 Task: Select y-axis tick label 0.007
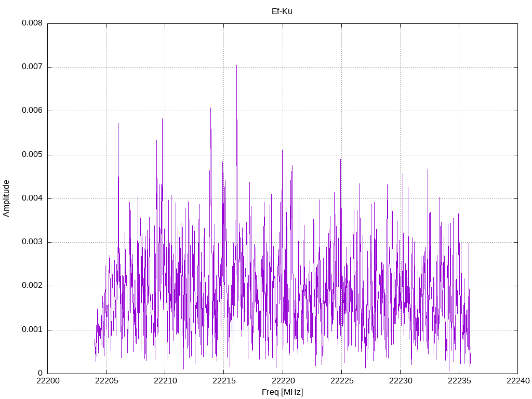[x=32, y=67]
